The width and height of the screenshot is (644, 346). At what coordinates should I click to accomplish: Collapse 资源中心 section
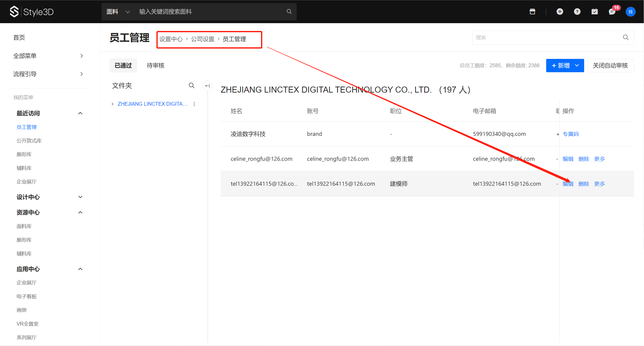[80, 212]
